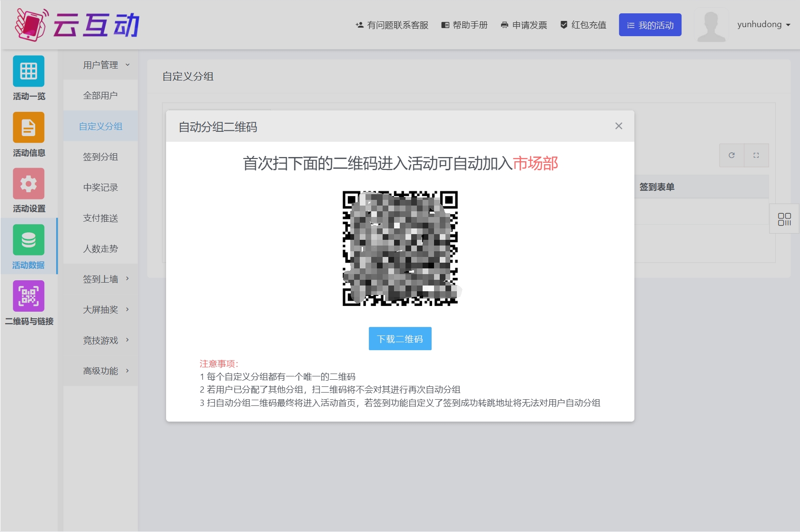The image size is (800, 532).
Task: Click the blurred QR code image
Action: point(400,248)
